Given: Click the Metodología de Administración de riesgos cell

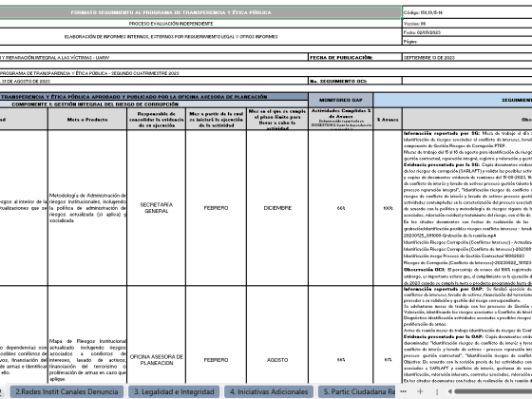Looking at the screenshot, I should (x=87, y=208).
